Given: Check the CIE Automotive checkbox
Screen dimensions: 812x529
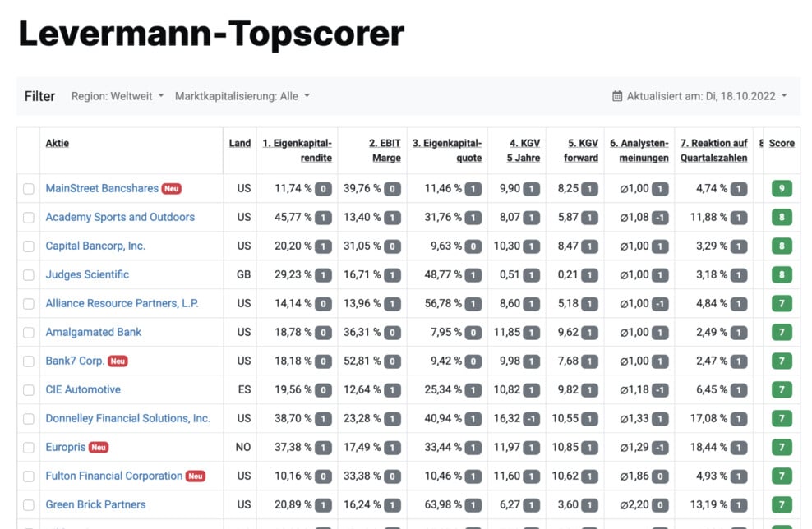Looking at the screenshot, I should coord(29,389).
